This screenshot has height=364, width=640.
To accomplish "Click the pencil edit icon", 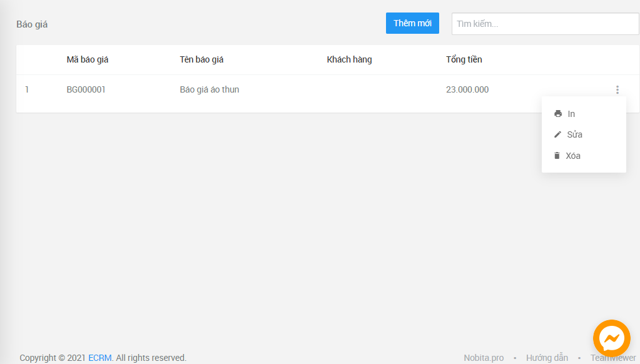I will (x=558, y=134).
